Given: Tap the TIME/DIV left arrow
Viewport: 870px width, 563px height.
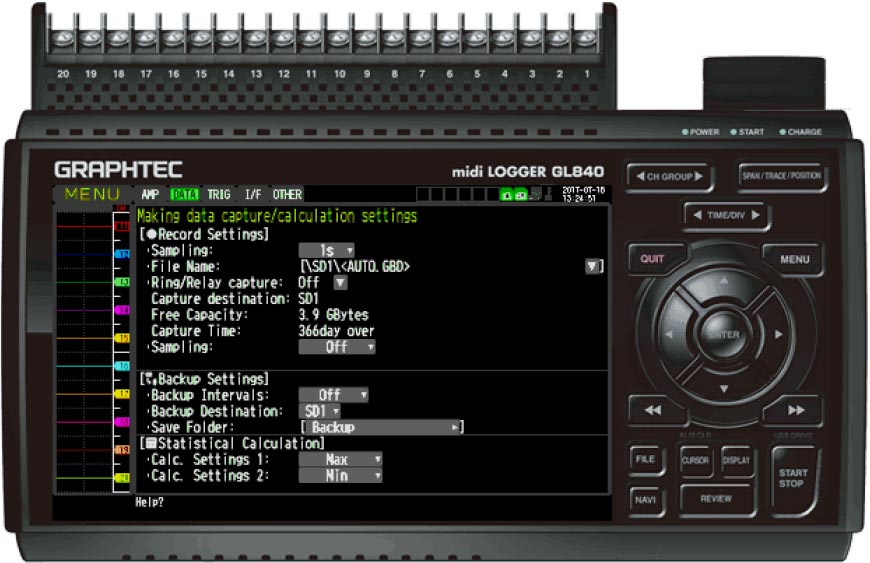Looking at the screenshot, I should [x=697, y=215].
